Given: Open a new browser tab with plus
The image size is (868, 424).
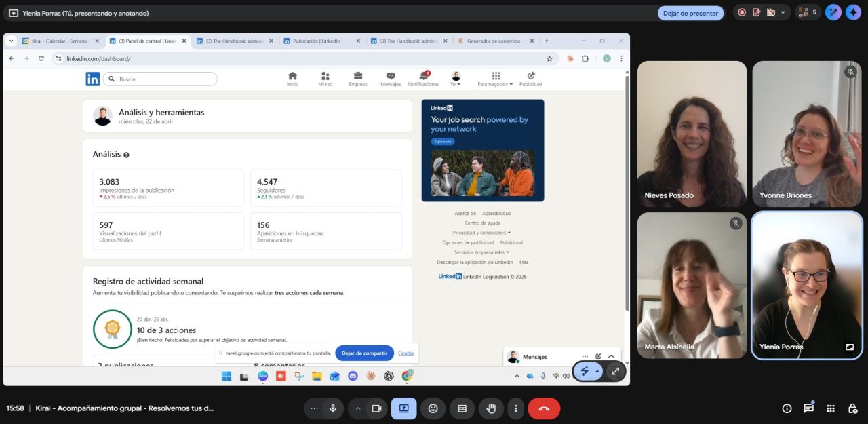Looking at the screenshot, I should [547, 41].
